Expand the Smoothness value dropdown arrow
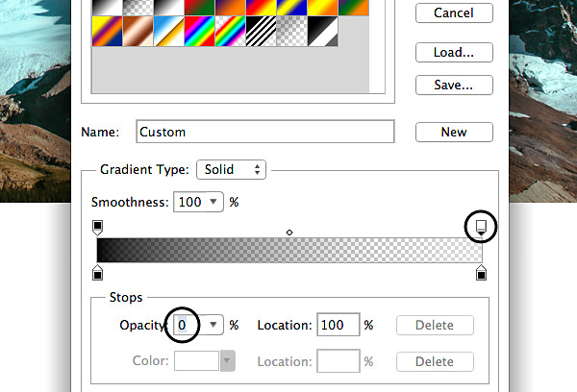This screenshot has width=577, height=392. click(x=213, y=203)
